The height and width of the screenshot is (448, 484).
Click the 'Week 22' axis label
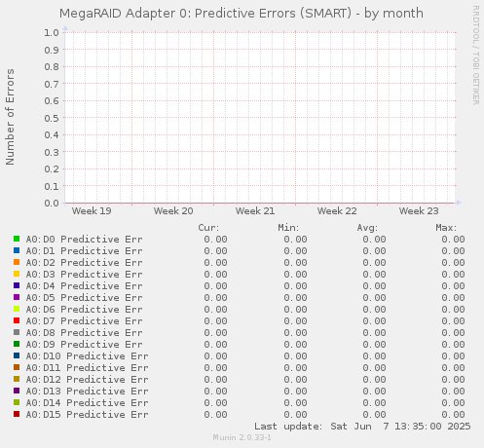[337, 211]
